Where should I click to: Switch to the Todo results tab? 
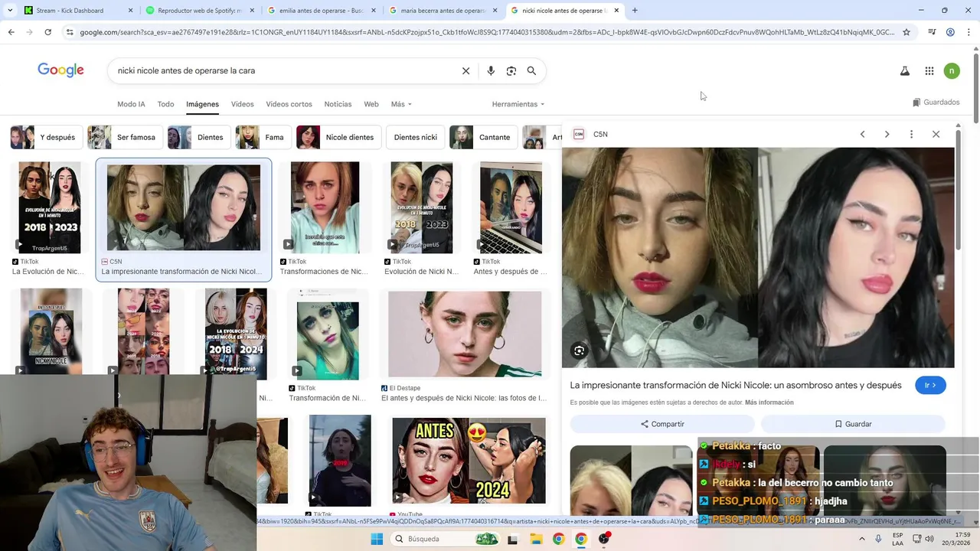[165, 104]
